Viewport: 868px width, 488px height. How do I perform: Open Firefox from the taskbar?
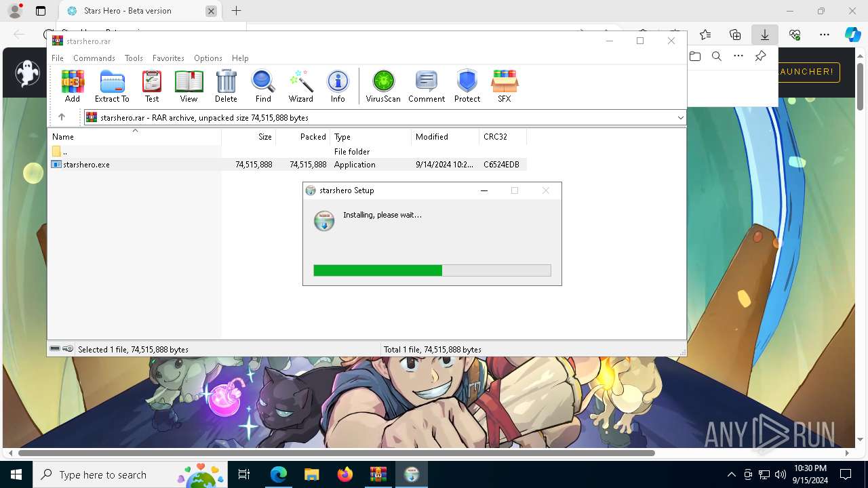[344, 474]
